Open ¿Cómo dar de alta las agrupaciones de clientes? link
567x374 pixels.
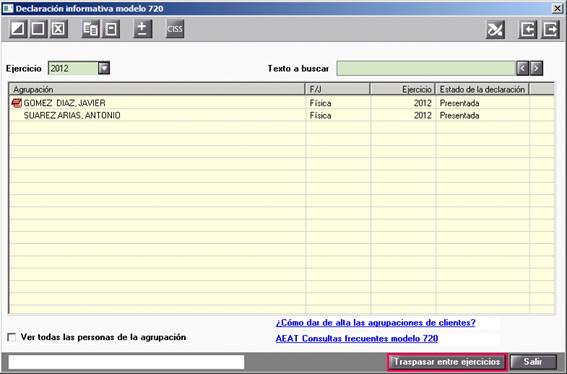375,323
